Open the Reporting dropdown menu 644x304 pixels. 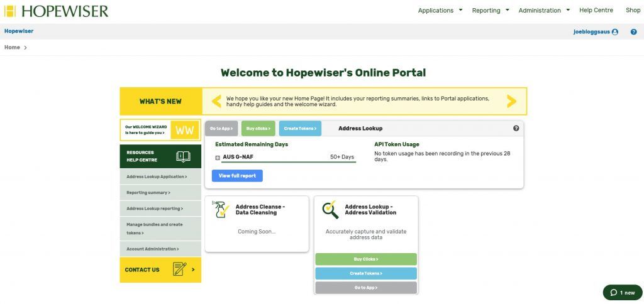tap(491, 11)
